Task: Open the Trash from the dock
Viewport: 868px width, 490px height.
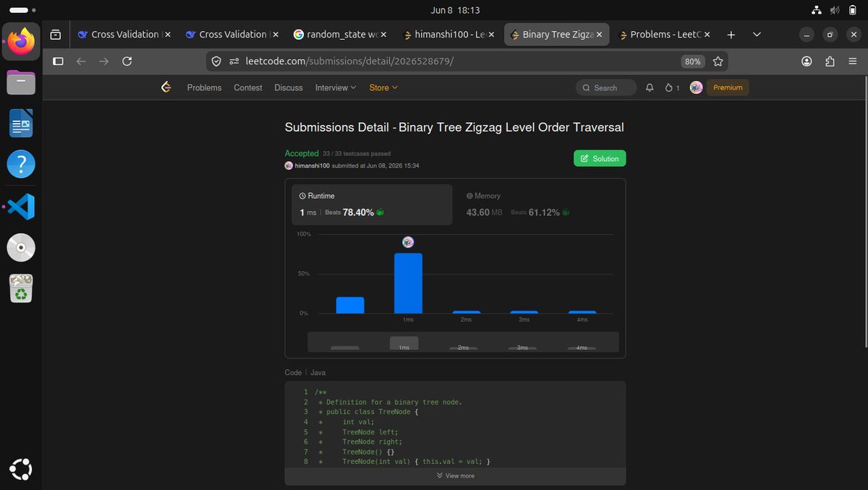Action: click(x=21, y=289)
